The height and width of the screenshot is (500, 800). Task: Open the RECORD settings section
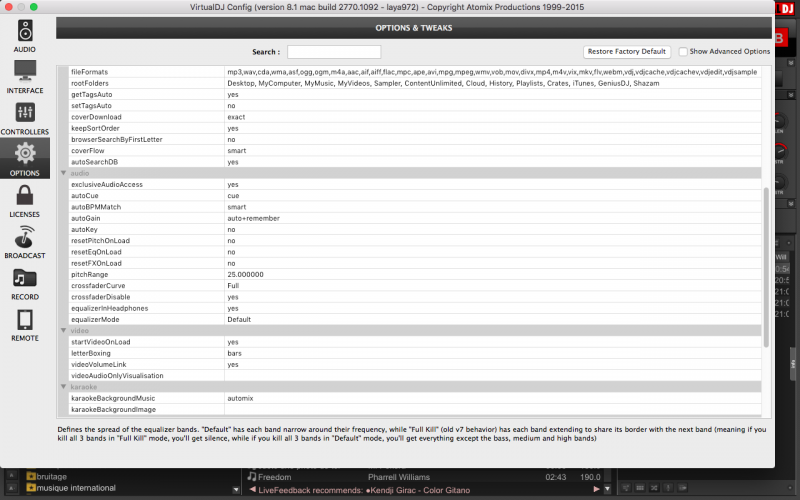24,284
